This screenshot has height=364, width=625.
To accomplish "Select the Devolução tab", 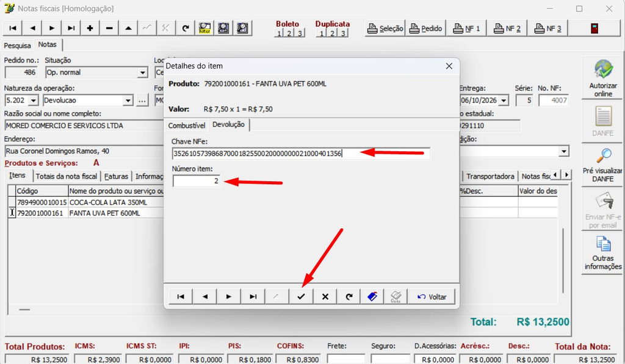I will (229, 124).
